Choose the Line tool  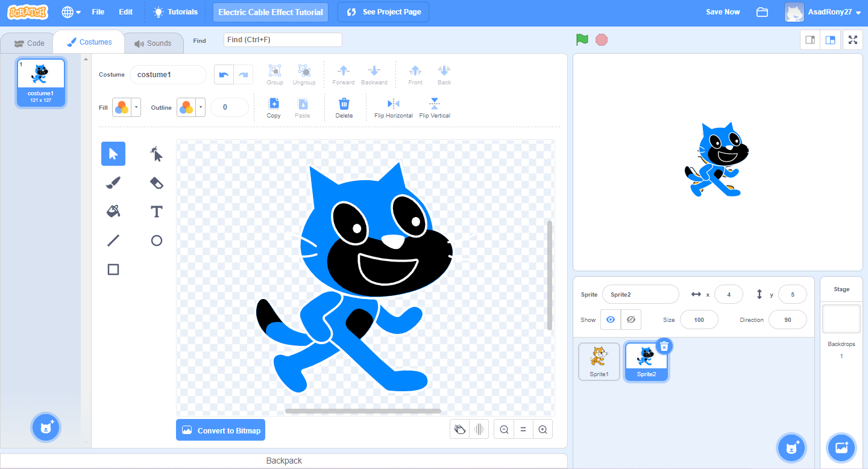coord(113,240)
